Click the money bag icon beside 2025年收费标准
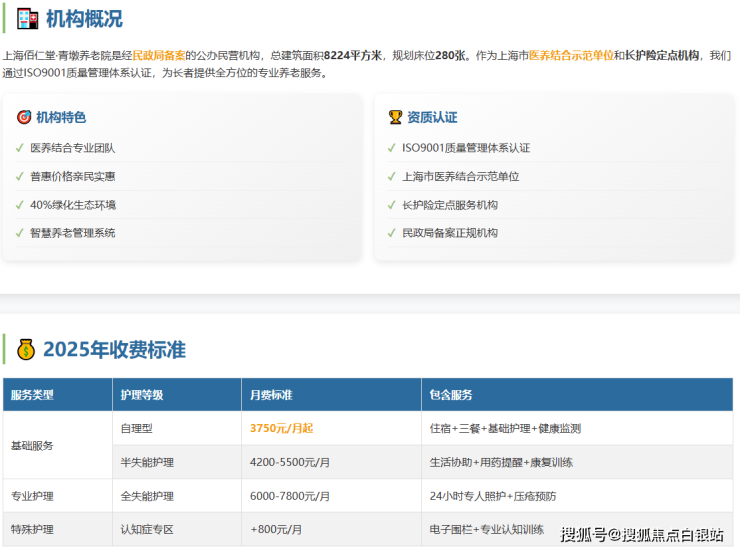This screenshot has height=551, width=740. [26, 350]
